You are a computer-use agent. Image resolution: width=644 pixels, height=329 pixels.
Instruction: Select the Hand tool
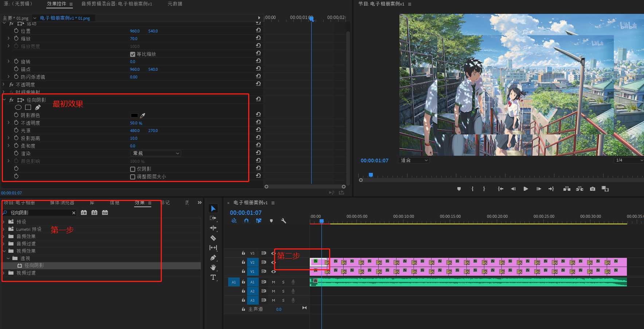[x=213, y=267]
